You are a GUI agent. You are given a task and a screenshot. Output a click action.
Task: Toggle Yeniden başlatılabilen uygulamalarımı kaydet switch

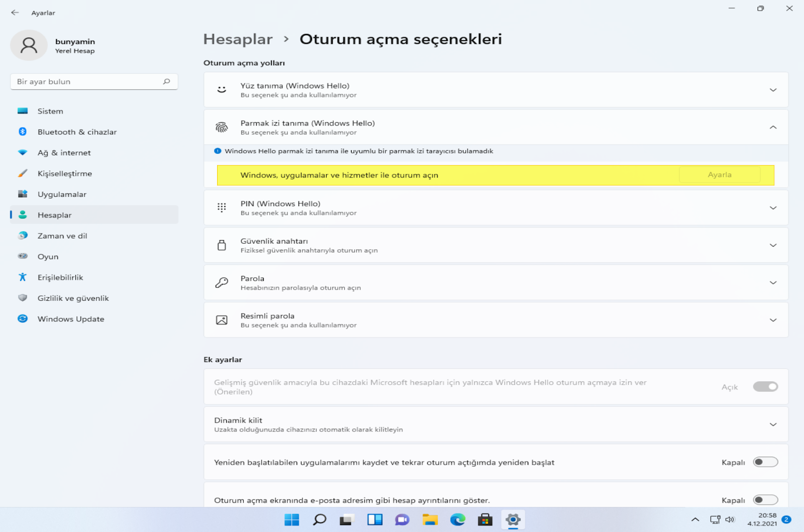pyautogui.click(x=765, y=462)
